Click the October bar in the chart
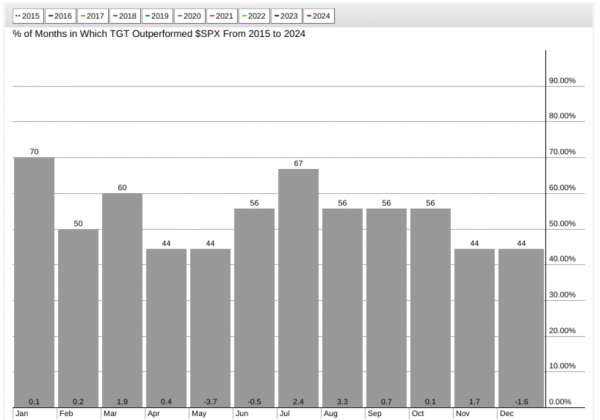The height and width of the screenshot is (420, 600). click(x=430, y=308)
